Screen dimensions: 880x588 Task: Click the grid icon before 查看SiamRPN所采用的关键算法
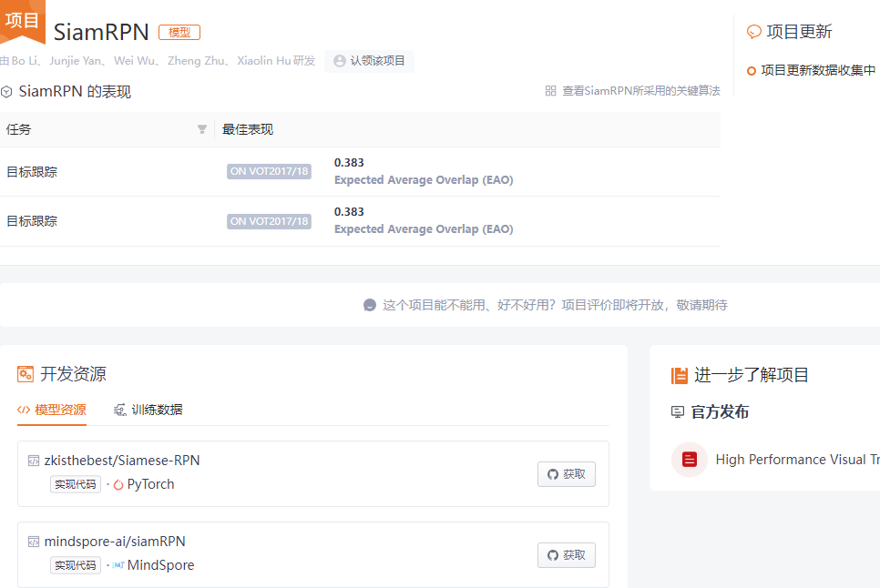550,91
